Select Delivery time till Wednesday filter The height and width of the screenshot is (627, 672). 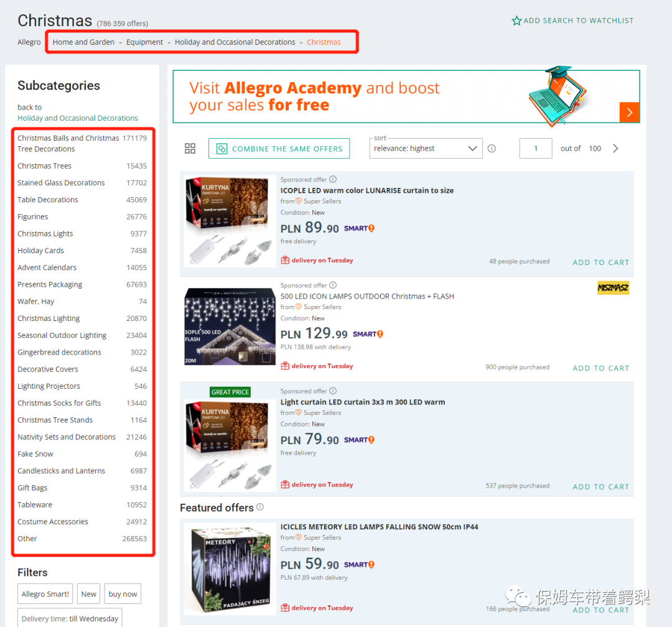[x=70, y=618]
